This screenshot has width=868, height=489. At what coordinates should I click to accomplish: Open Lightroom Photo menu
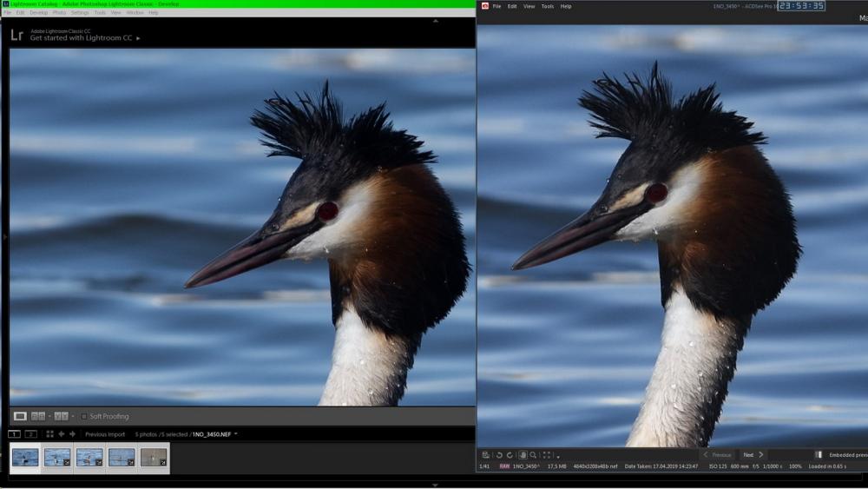pyautogui.click(x=59, y=12)
